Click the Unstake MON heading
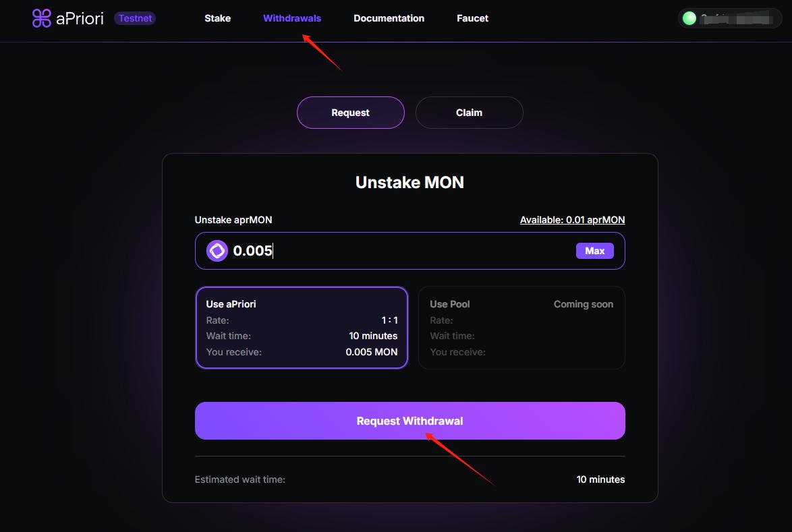Viewport: 792px width, 532px height. tap(409, 182)
